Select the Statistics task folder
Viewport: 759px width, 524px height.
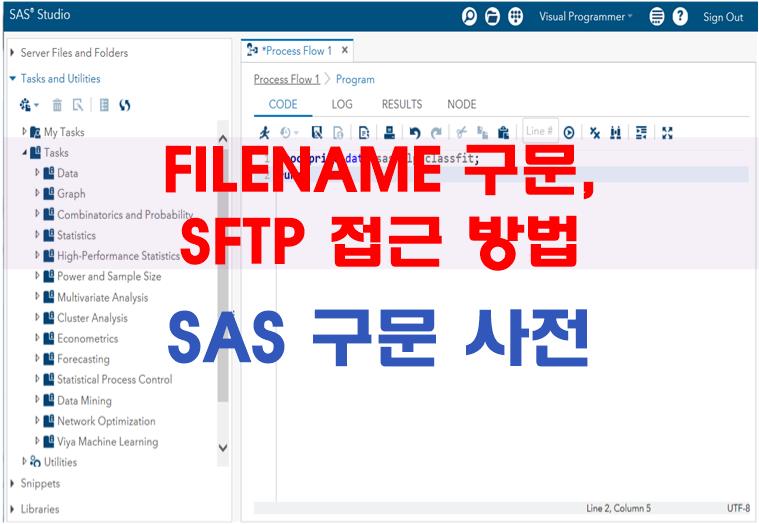76,235
